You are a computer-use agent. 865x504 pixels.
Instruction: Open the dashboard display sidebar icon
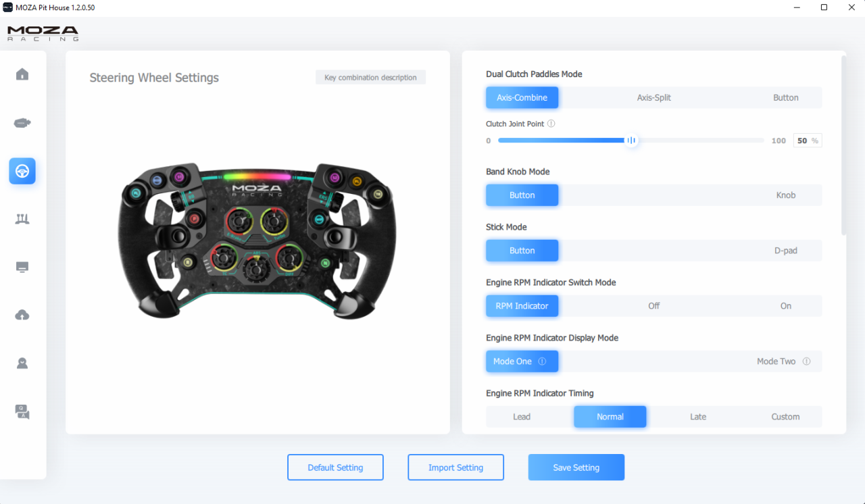22,267
